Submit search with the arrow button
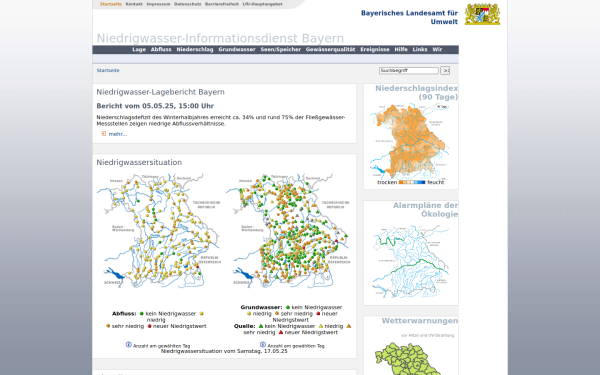This screenshot has width=600, height=375. [x=445, y=70]
